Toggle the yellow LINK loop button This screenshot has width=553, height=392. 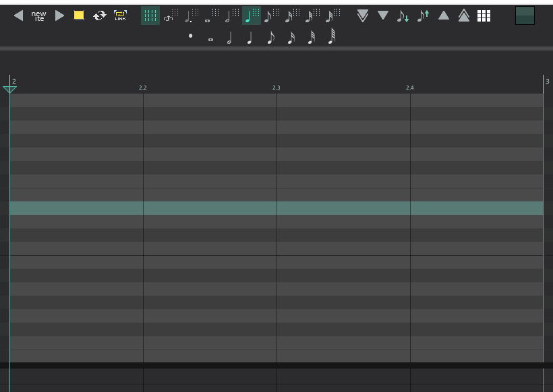point(120,15)
